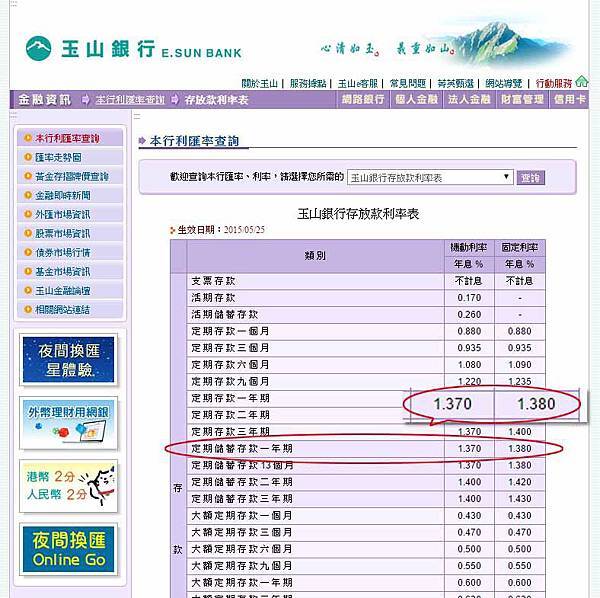This screenshot has width=600, height=598.
Task: Click 1.430 fixed rate for 定期儲蓄存款三年期
Action: 520,499
